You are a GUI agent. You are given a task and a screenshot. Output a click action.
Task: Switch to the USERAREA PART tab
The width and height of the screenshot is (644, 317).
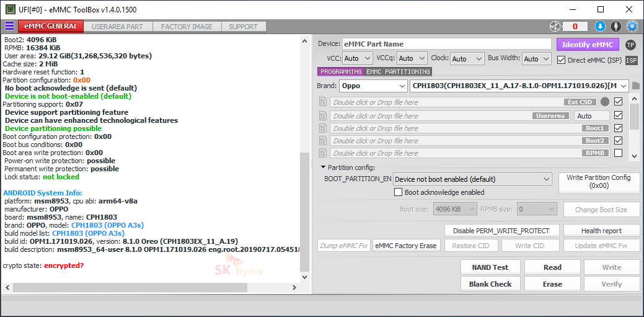pos(118,27)
